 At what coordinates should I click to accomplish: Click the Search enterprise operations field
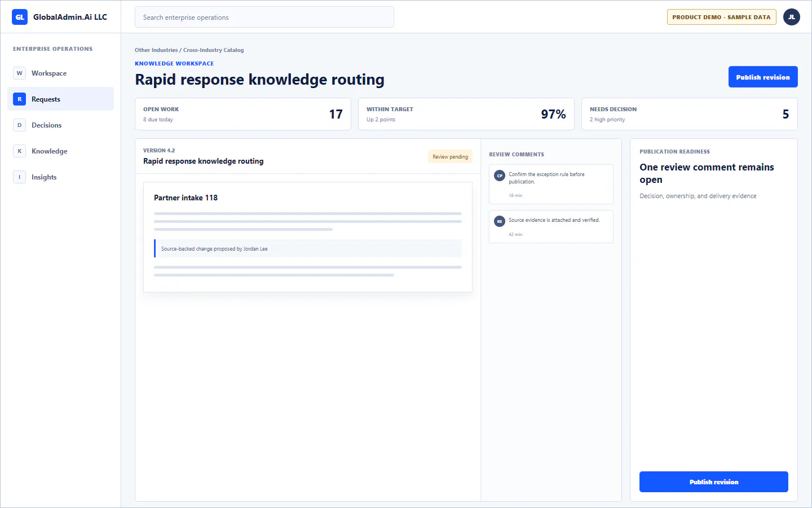pos(264,17)
